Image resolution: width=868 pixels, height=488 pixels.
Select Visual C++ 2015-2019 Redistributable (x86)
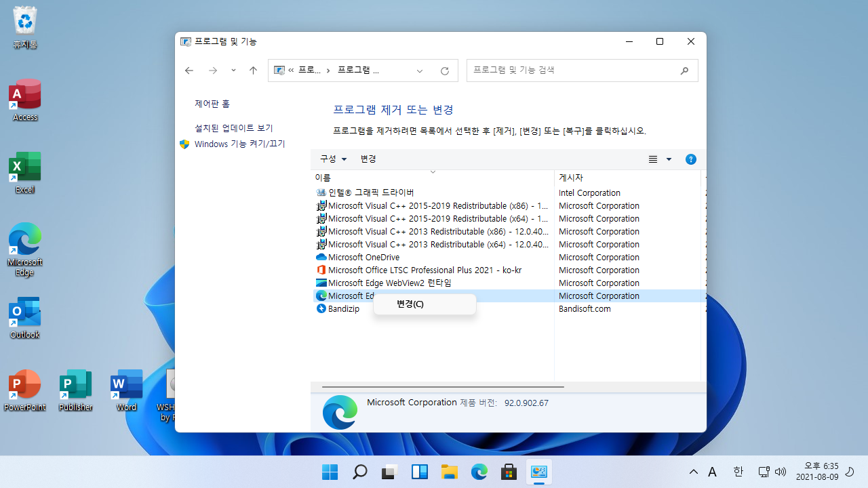(x=432, y=205)
